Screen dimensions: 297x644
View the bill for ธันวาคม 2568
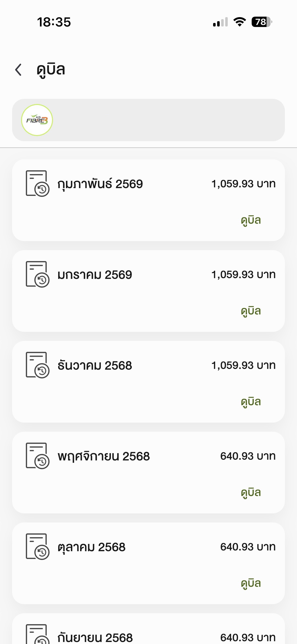251,402
